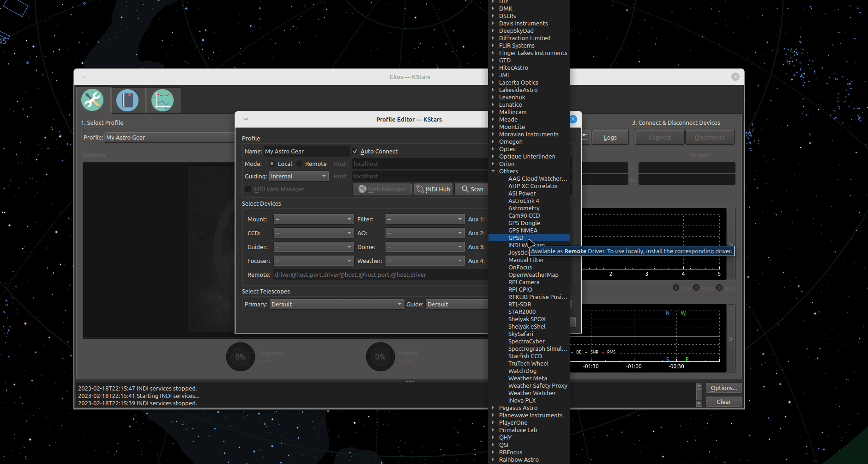
Task: Open the Scheduler notebook tab icon
Action: click(127, 100)
